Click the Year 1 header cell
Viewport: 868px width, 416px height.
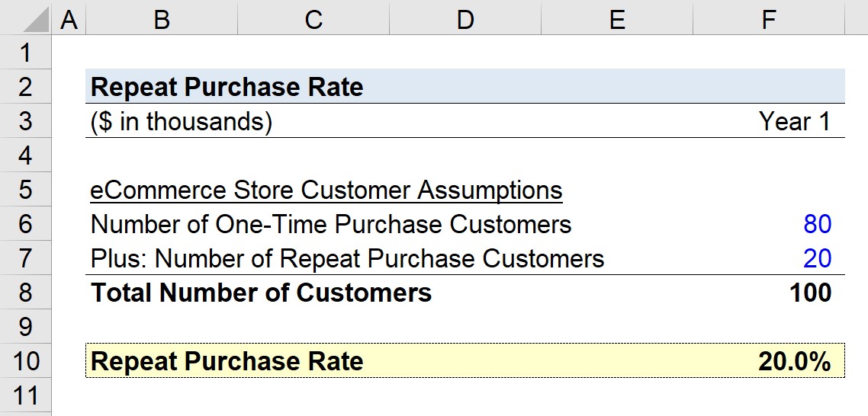pos(794,121)
